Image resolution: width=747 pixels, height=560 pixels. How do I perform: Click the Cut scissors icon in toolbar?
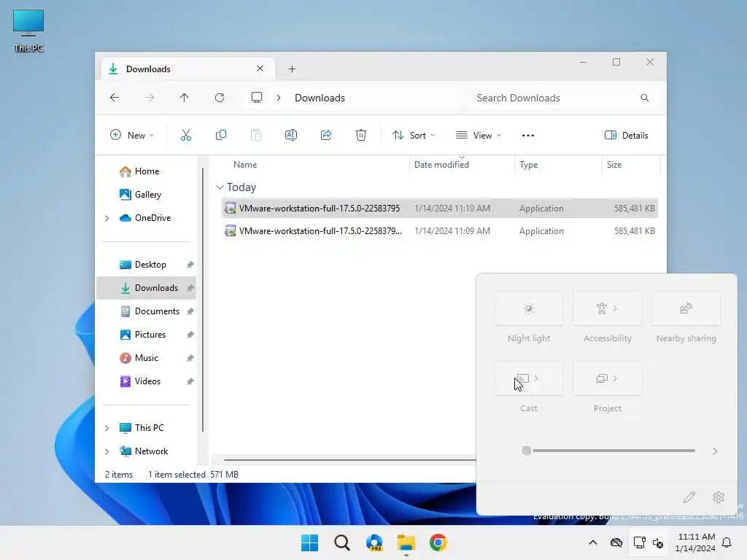click(x=186, y=135)
